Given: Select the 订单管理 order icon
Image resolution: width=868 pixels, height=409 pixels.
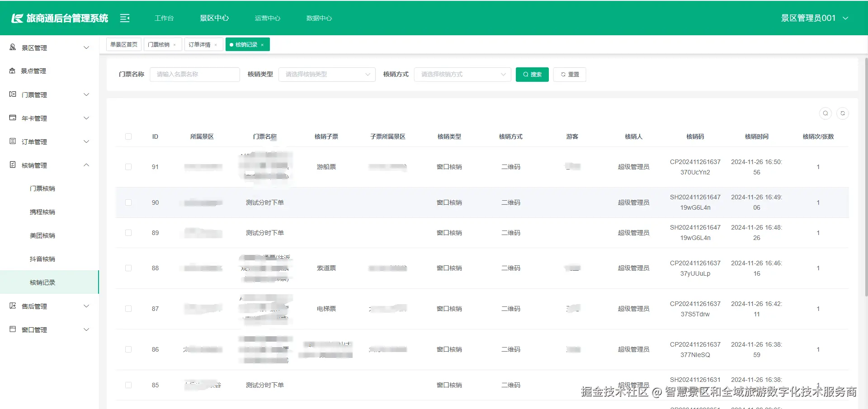Looking at the screenshot, I should click(12, 141).
